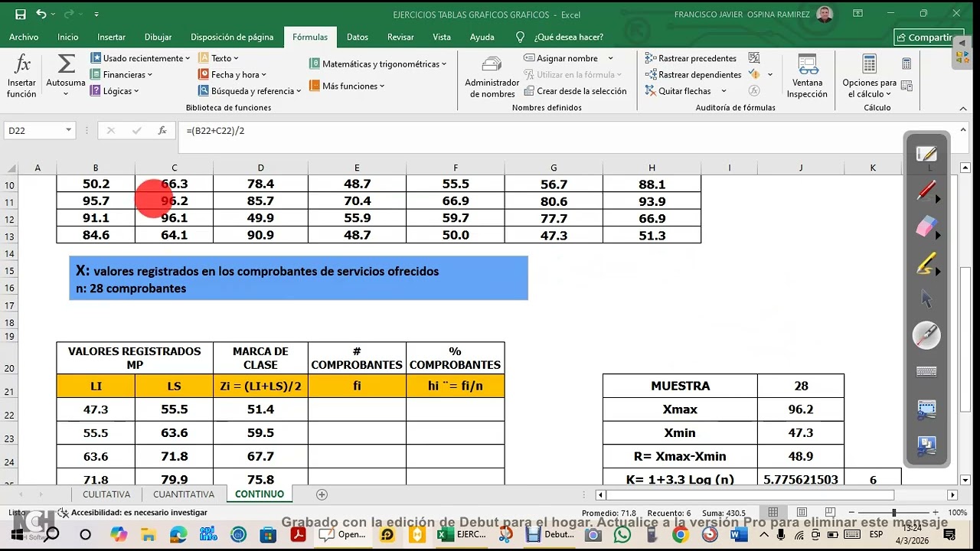Open the Name Box dropdown arrow

tap(68, 131)
